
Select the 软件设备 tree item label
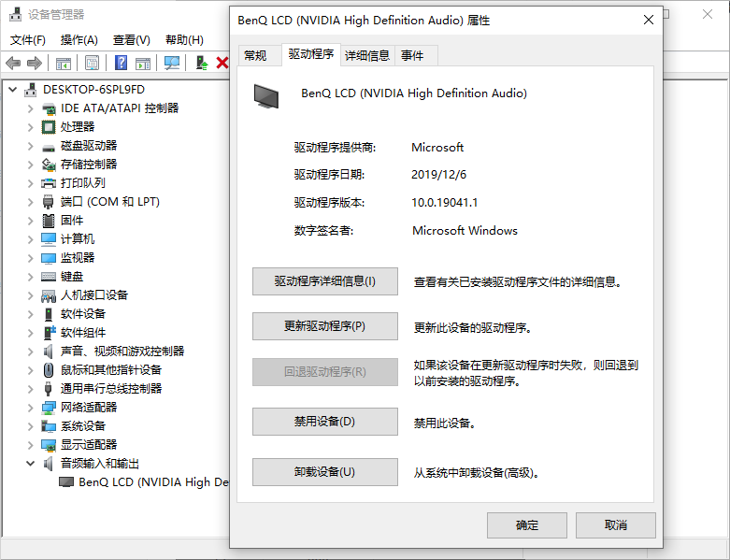pyautogui.click(x=83, y=314)
